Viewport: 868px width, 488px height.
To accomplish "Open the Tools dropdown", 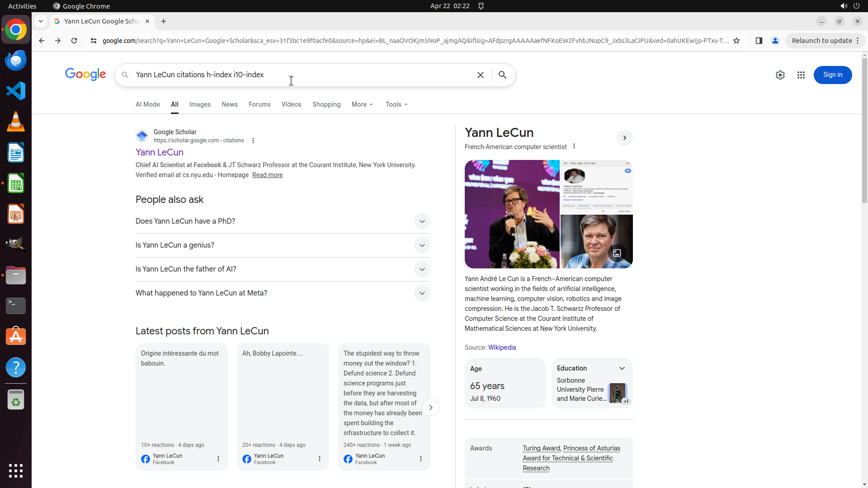I will point(396,104).
